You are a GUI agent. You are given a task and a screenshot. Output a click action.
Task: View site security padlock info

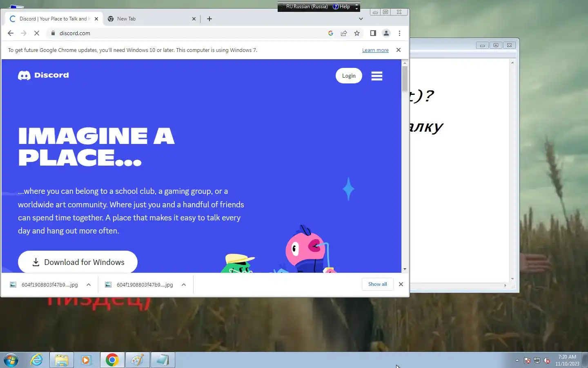[x=53, y=33]
